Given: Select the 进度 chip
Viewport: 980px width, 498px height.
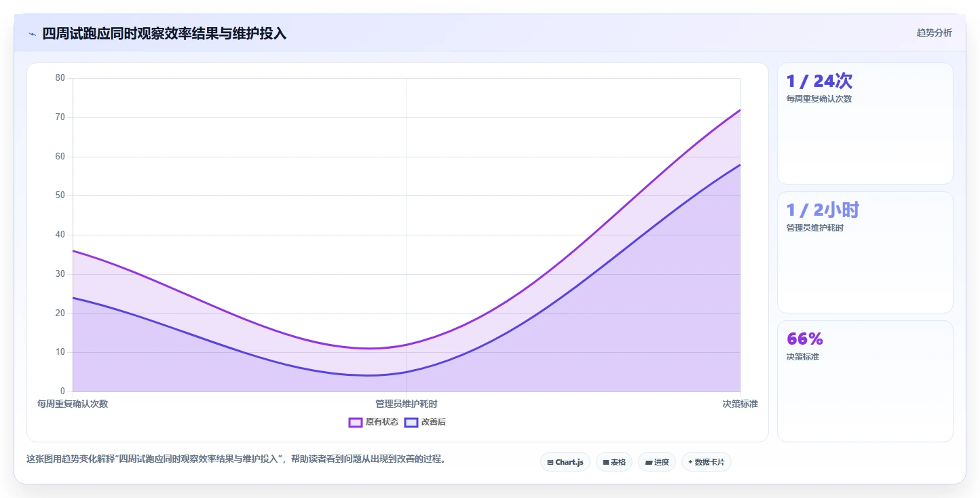Looking at the screenshot, I should pyautogui.click(x=657, y=462).
